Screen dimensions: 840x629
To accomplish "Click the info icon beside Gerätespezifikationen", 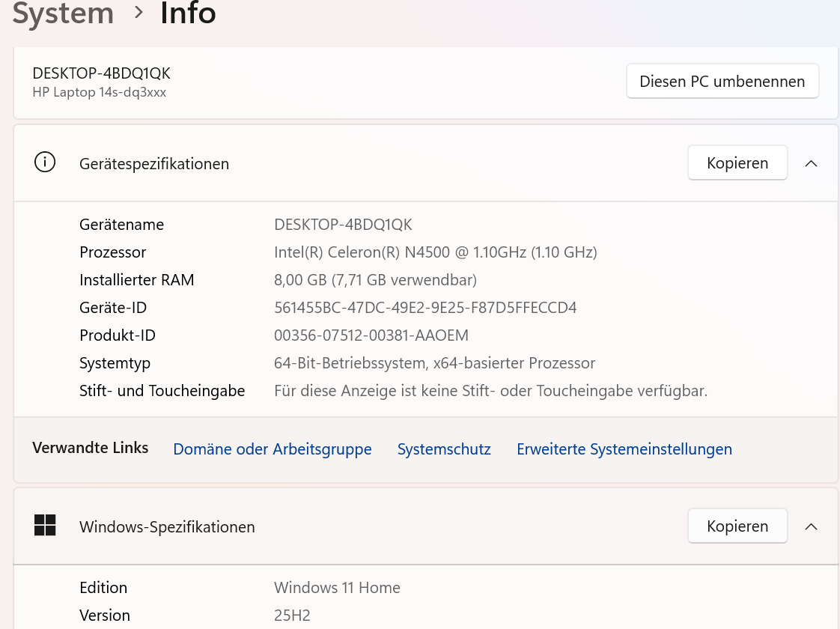I will [45, 162].
